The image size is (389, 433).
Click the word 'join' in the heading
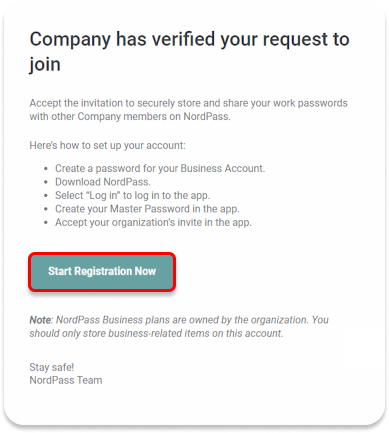click(45, 65)
